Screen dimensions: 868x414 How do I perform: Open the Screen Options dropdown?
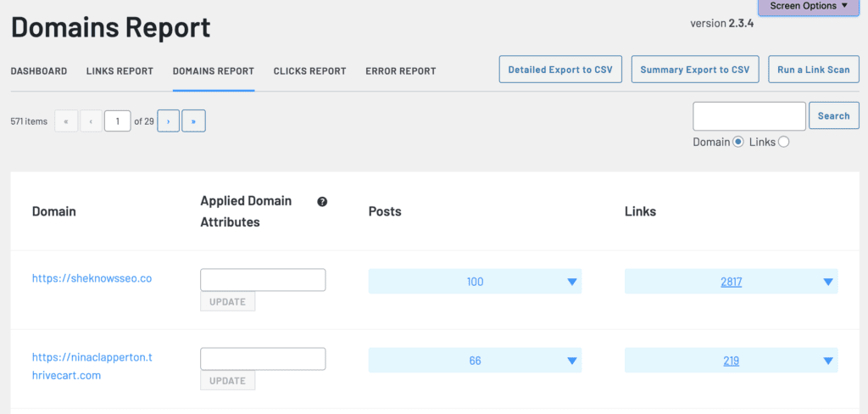tap(808, 7)
